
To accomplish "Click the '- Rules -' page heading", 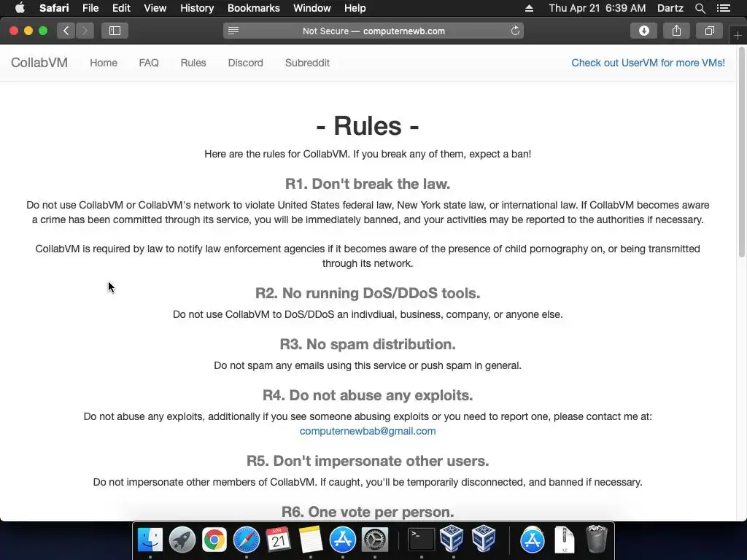I will (x=368, y=126).
